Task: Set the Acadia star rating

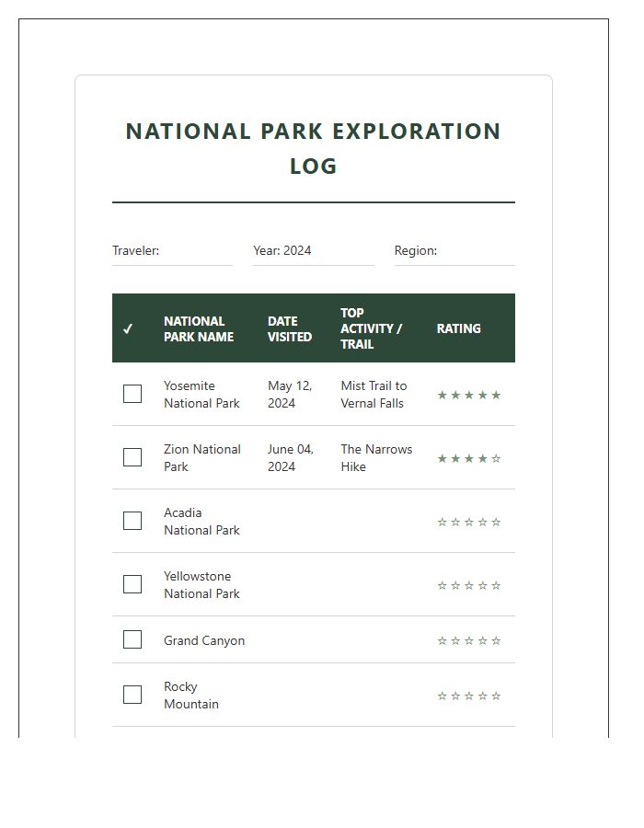Action: 469,523
